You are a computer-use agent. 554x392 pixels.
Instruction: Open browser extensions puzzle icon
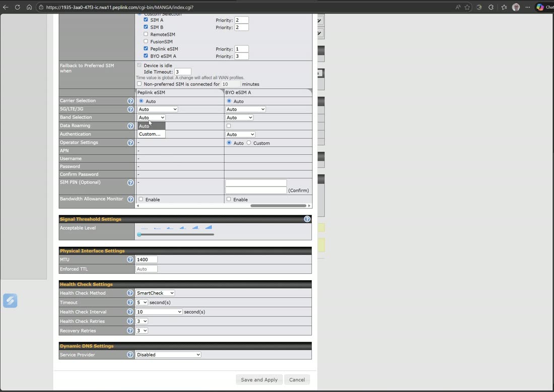[x=491, y=7]
